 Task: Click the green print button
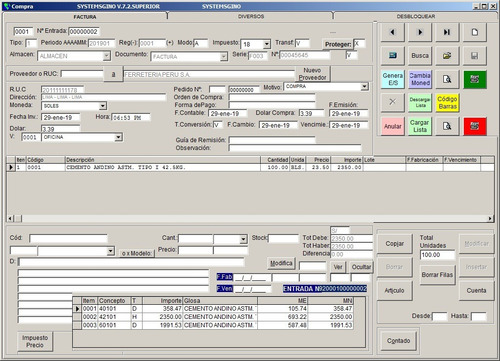click(x=475, y=79)
